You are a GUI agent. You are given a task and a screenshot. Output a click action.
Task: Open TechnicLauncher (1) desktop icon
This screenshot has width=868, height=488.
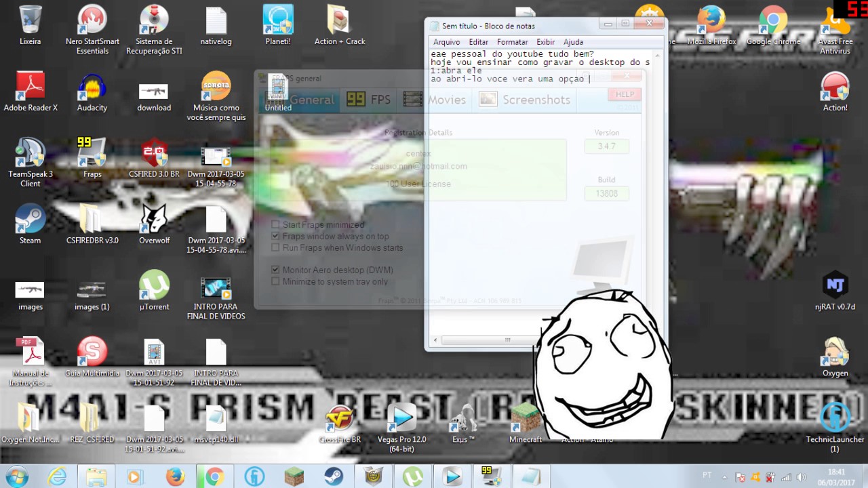click(835, 428)
